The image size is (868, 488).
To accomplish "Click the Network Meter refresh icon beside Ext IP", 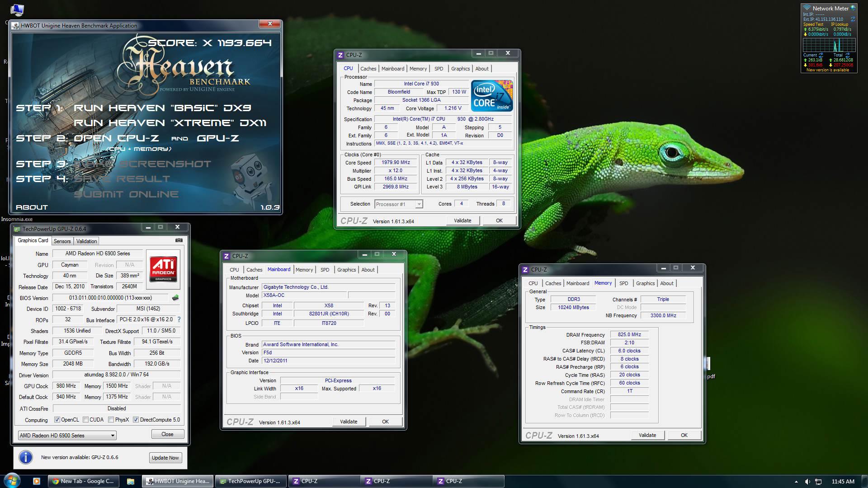I will pyautogui.click(x=853, y=19).
